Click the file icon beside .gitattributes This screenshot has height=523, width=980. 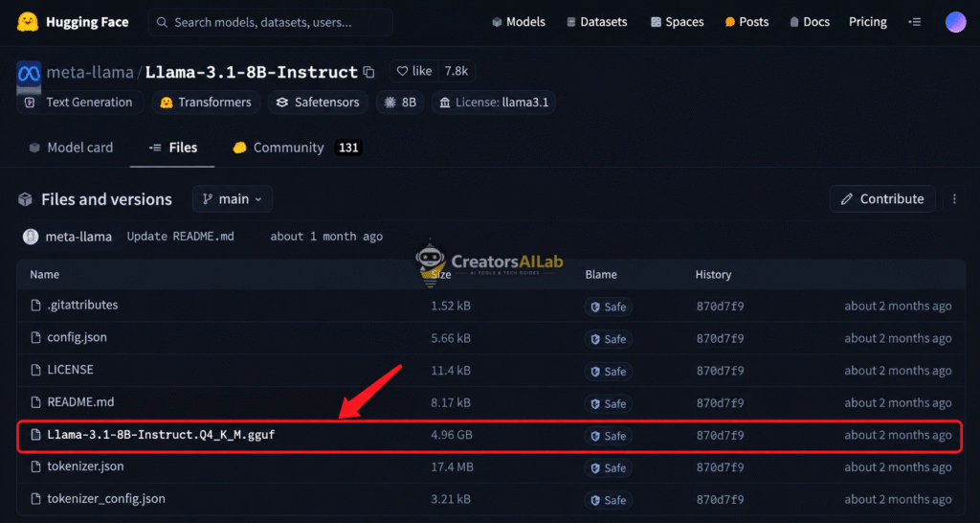click(36, 306)
